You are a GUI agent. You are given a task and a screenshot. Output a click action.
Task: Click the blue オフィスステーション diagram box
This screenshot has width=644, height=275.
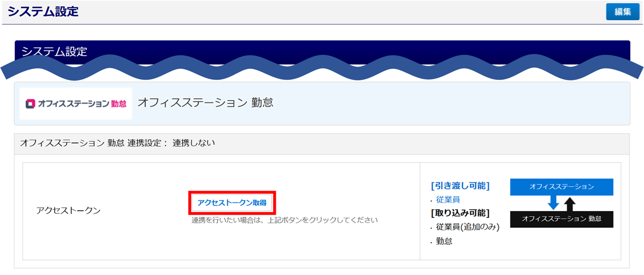click(562, 187)
